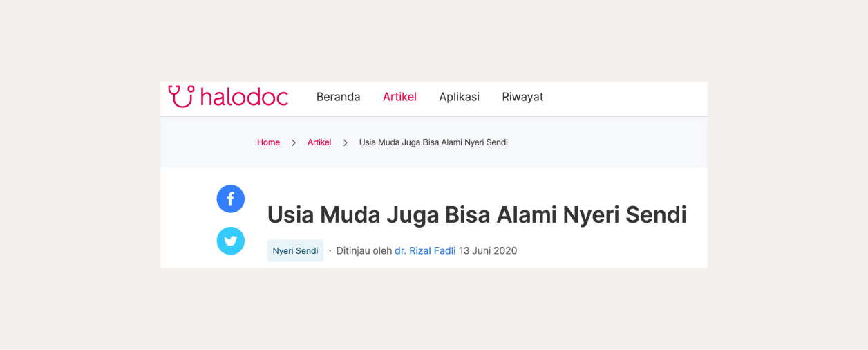Click the Ditinjau oleh label

click(364, 250)
